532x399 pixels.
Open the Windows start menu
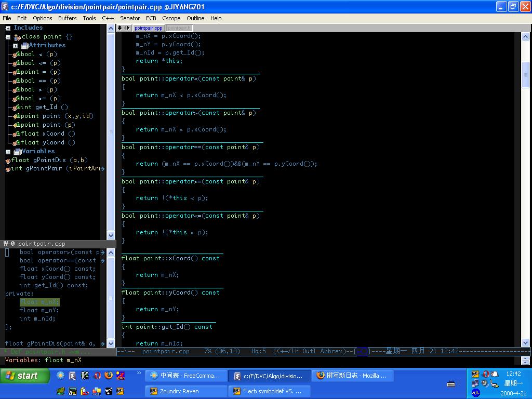[25, 376]
